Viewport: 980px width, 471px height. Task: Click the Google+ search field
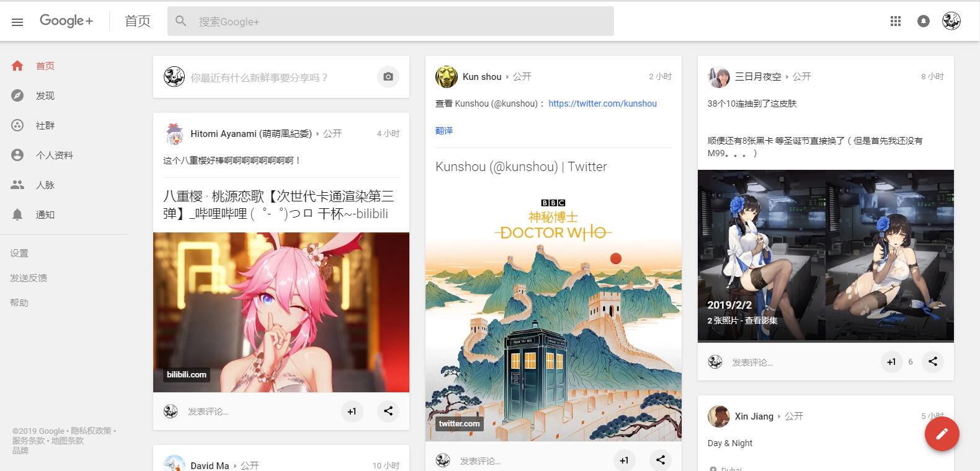391,21
